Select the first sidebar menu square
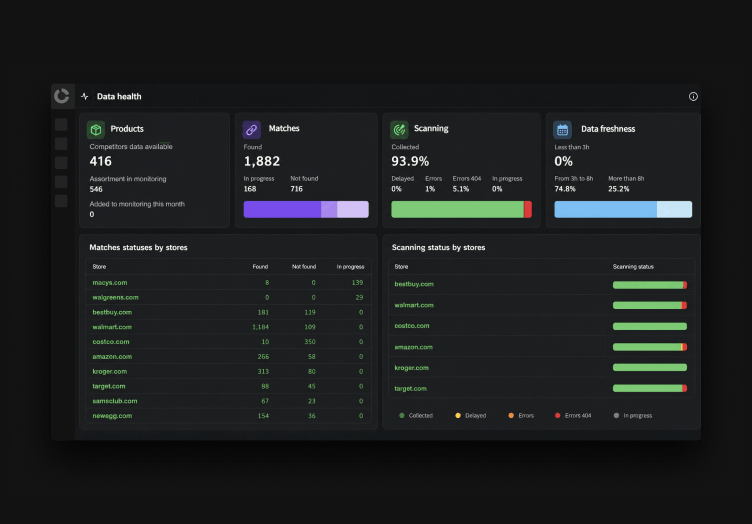Viewport: 752px width, 524px height. [x=61, y=125]
